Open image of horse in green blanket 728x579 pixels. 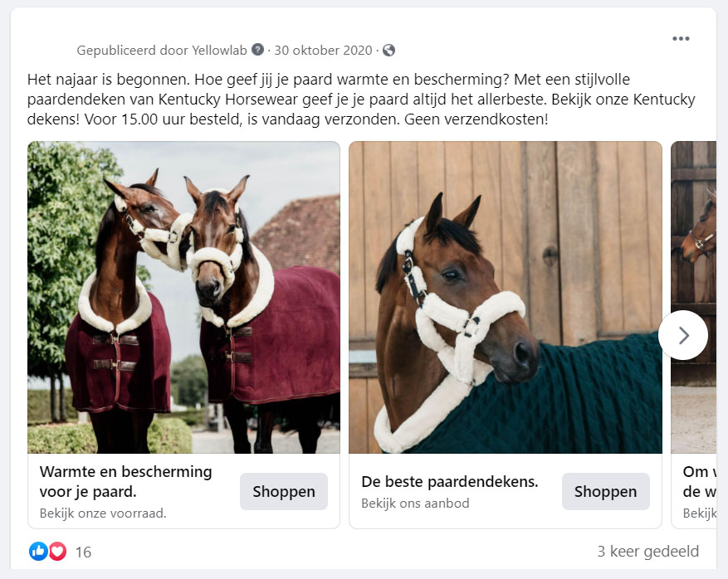(x=506, y=298)
